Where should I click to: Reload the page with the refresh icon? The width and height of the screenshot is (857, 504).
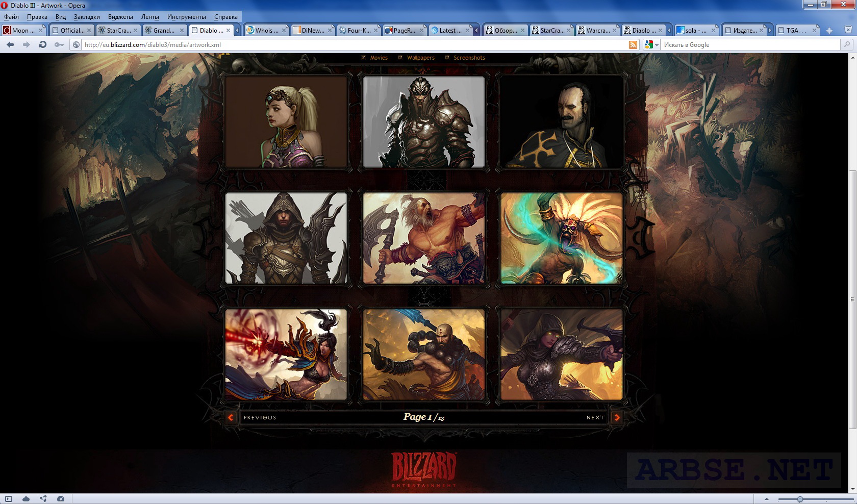coord(43,45)
